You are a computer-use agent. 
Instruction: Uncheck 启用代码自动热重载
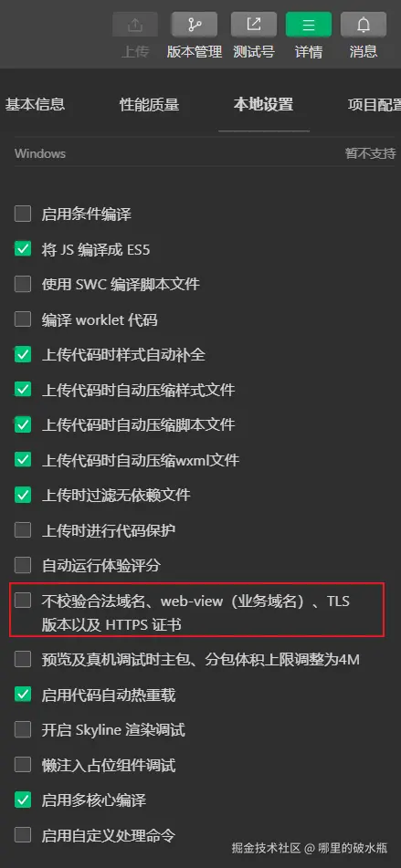[23, 695]
